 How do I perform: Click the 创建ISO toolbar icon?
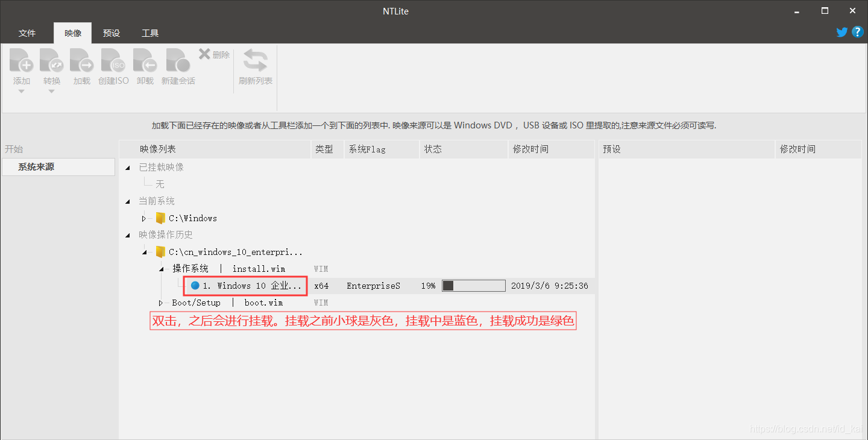[113, 61]
